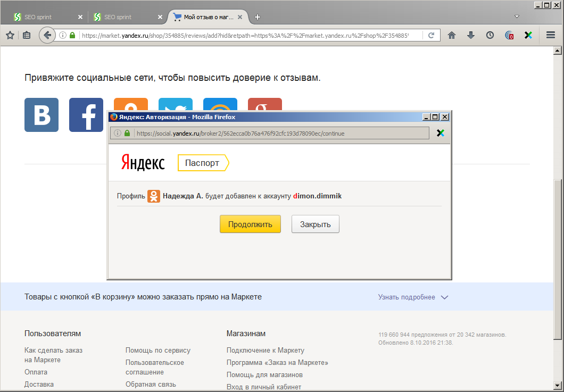The image size is (564, 392).
Task: Click the green X extension icon in toolbar
Action: point(528,35)
